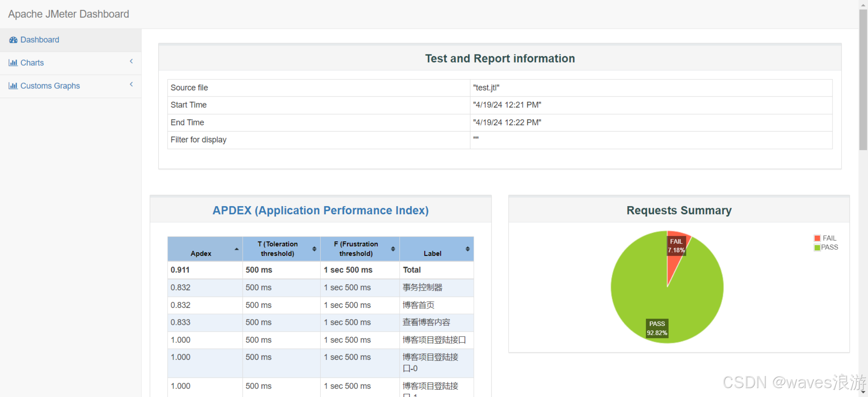Click Toleration threshold sort arrows icon
868x397 pixels.
pyautogui.click(x=314, y=249)
